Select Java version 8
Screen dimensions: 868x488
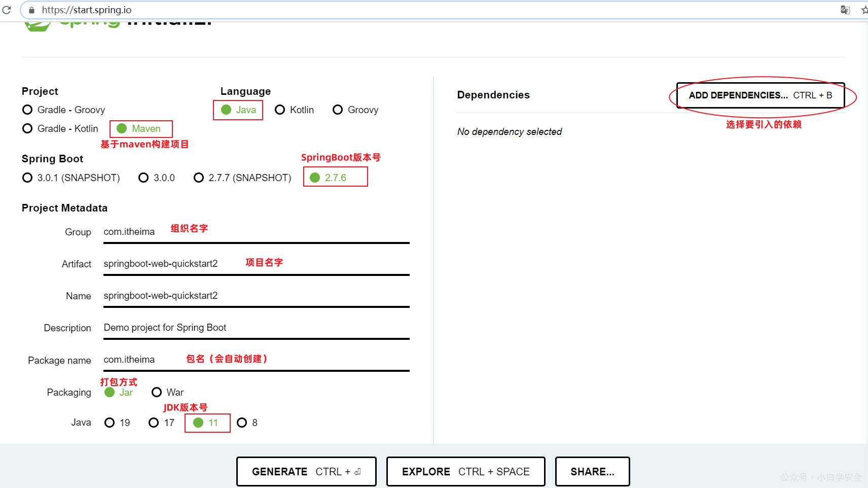pyautogui.click(x=247, y=423)
